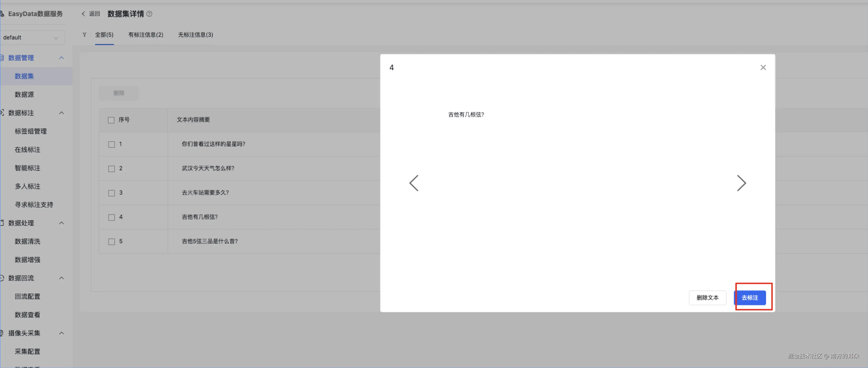868x368 pixels.
Task: Click the filter funnel icon
Action: click(85, 35)
